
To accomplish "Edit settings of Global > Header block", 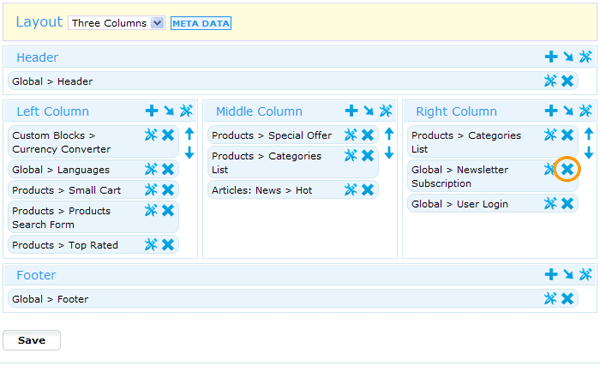I will coord(550,81).
